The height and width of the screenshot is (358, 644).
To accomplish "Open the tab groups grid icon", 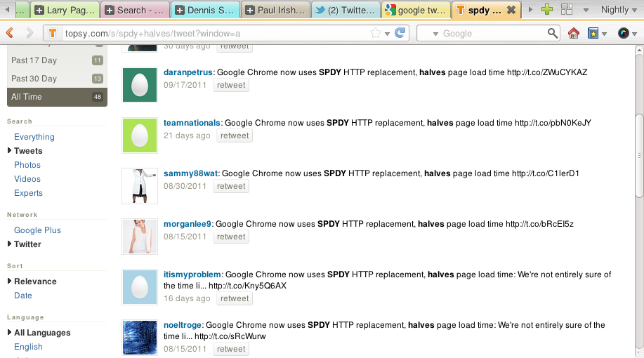I will (567, 9).
